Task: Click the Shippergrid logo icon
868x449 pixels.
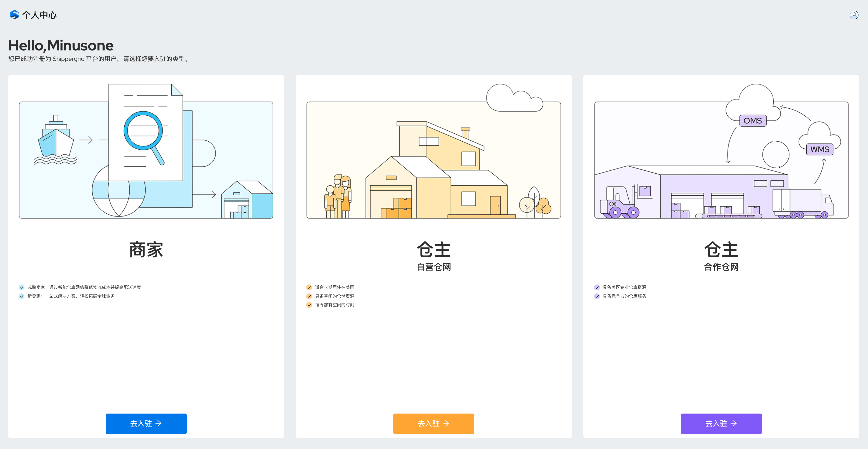Action: [x=15, y=15]
